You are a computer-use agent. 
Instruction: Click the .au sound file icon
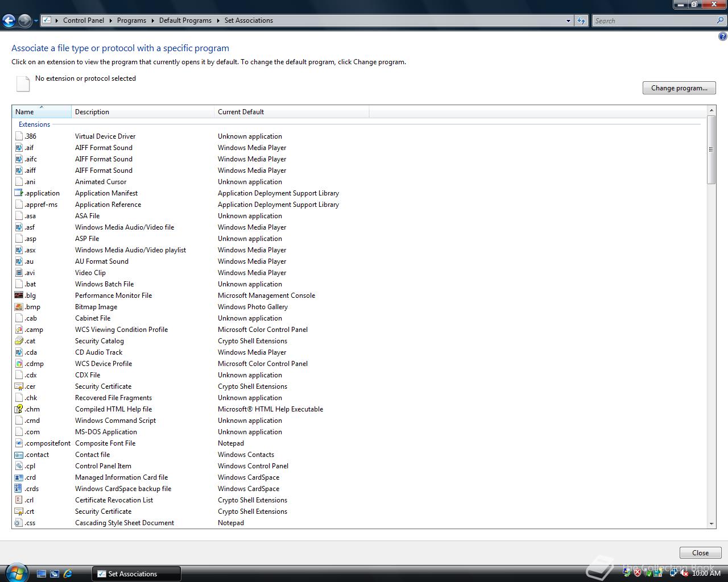click(19, 261)
